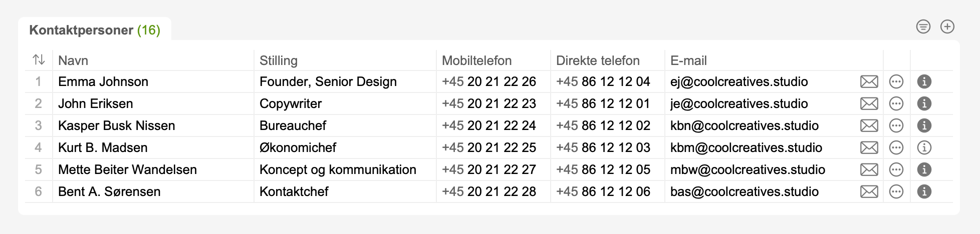Click email address ej@coolcreatives.studio

(x=739, y=81)
